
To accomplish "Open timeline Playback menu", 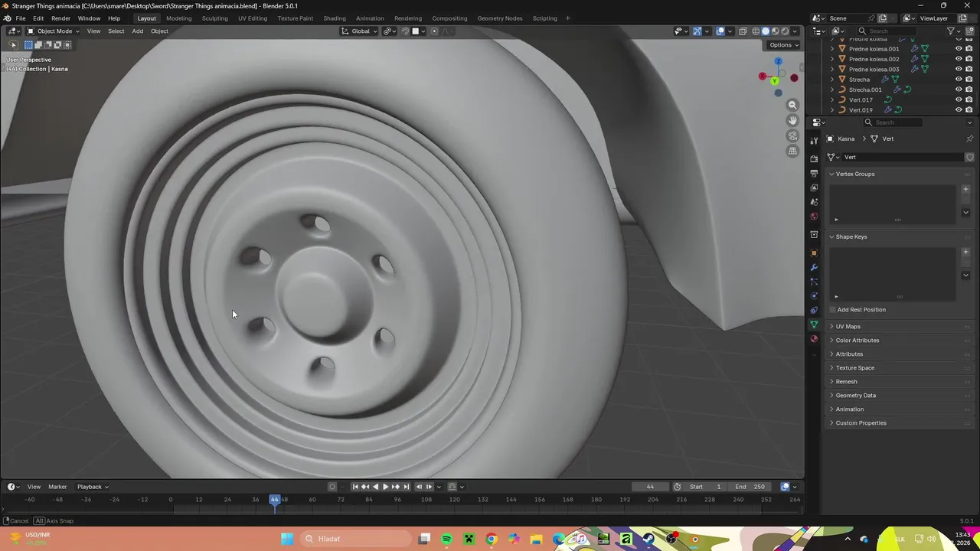I will click(x=92, y=487).
